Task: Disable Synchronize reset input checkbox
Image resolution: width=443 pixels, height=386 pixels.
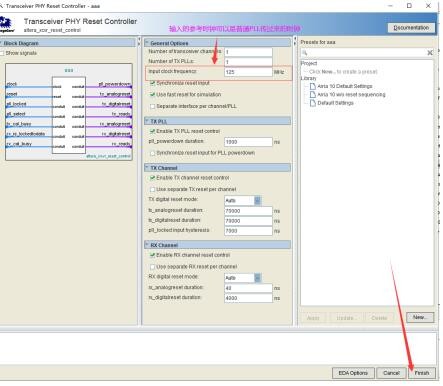Action: pyautogui.click(x=153, y=83)
